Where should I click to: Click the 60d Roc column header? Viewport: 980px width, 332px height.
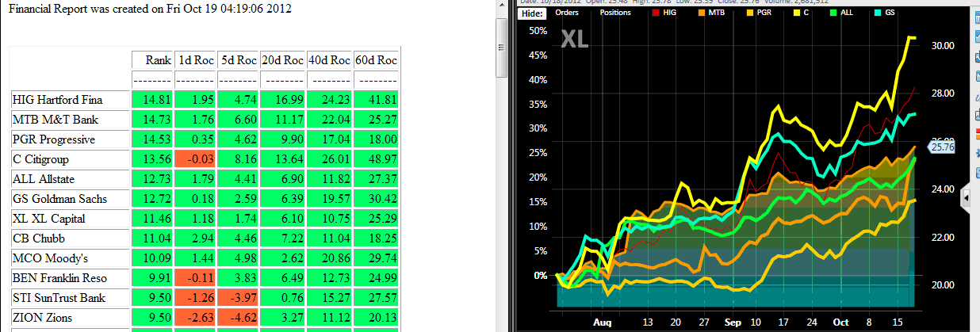tap(377, 59)
